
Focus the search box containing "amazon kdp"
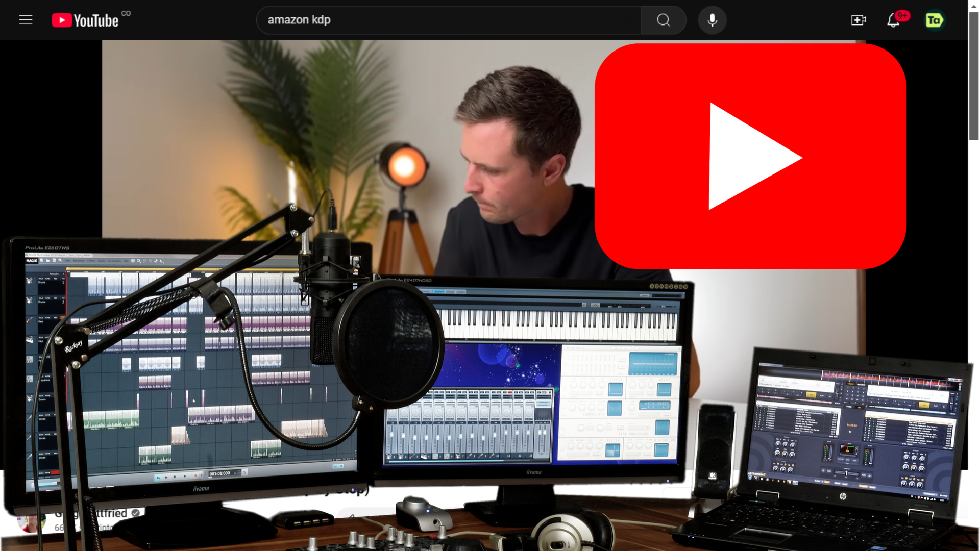(448, 20)
